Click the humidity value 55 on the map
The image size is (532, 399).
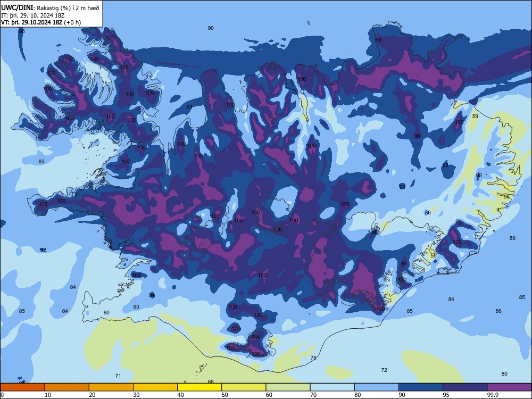tap(434, 255)
